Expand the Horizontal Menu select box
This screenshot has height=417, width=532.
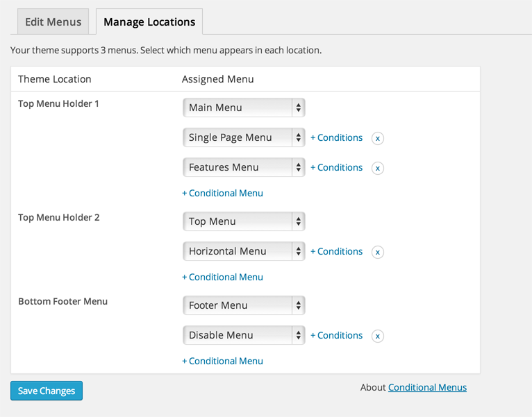244,251
